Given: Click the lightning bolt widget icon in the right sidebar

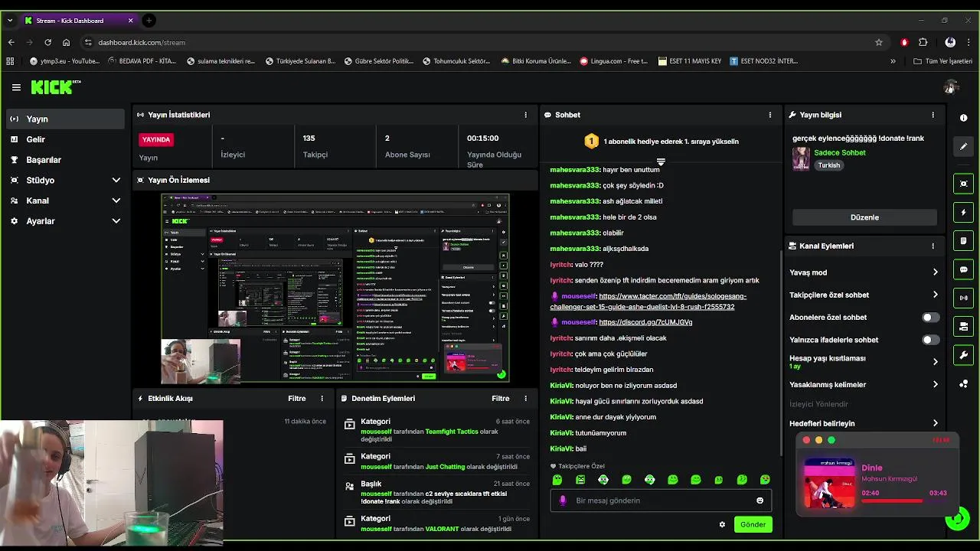Looking at the screenshot, I should coord(964,212).
